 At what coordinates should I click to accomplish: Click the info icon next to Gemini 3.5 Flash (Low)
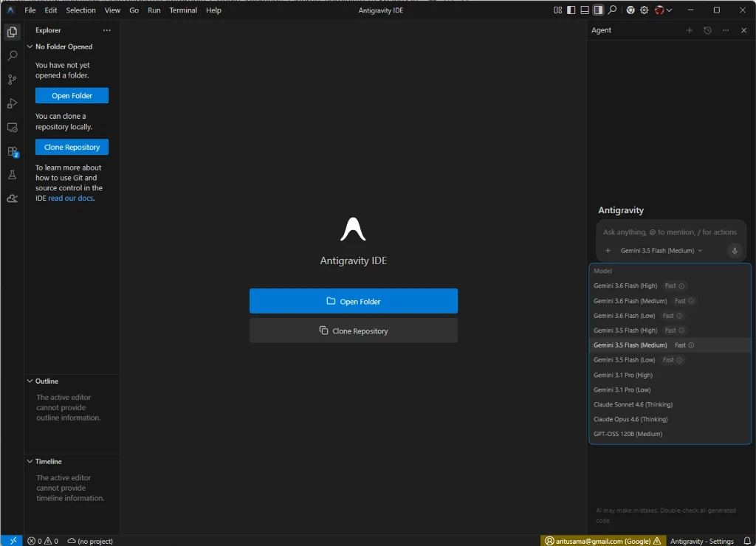click(679, 360)
